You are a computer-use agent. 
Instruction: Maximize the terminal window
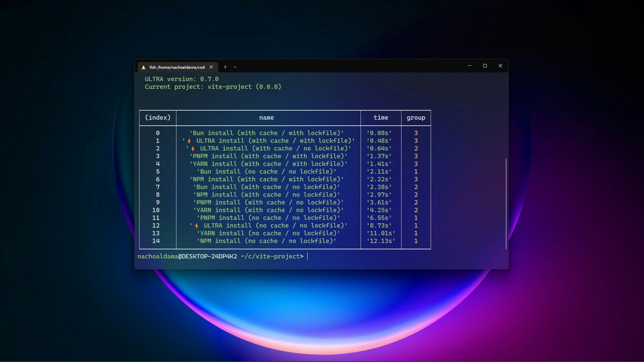tap(485, 66)
